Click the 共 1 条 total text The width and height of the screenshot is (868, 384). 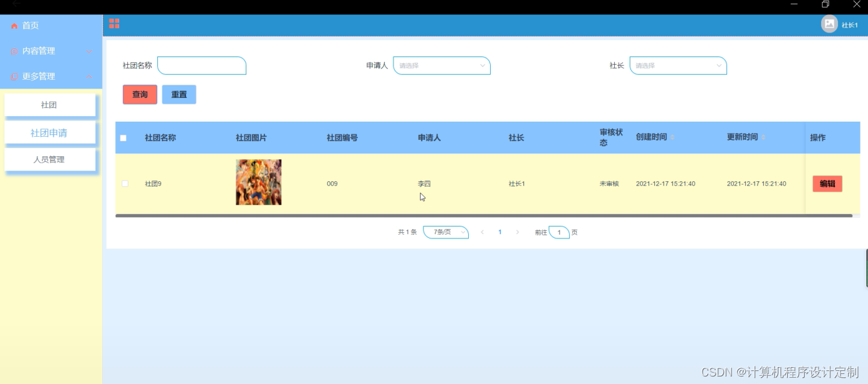[x=407, y=232]
